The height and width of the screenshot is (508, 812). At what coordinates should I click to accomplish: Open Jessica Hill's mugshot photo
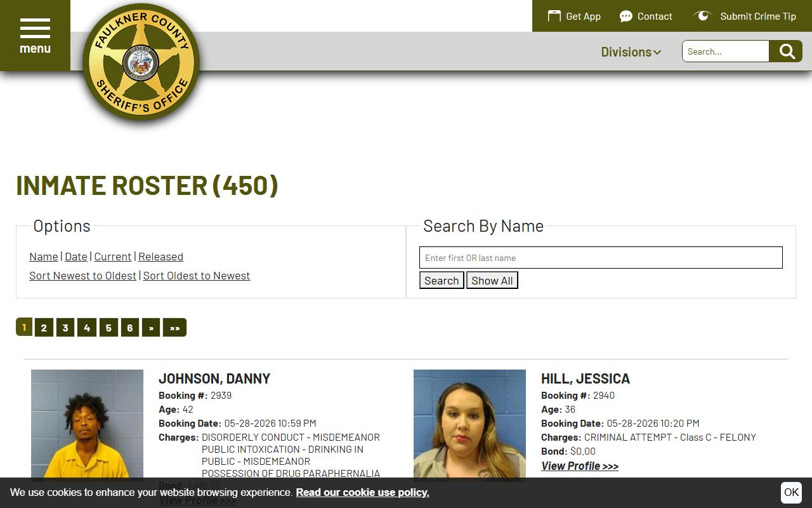pos(469,425)
